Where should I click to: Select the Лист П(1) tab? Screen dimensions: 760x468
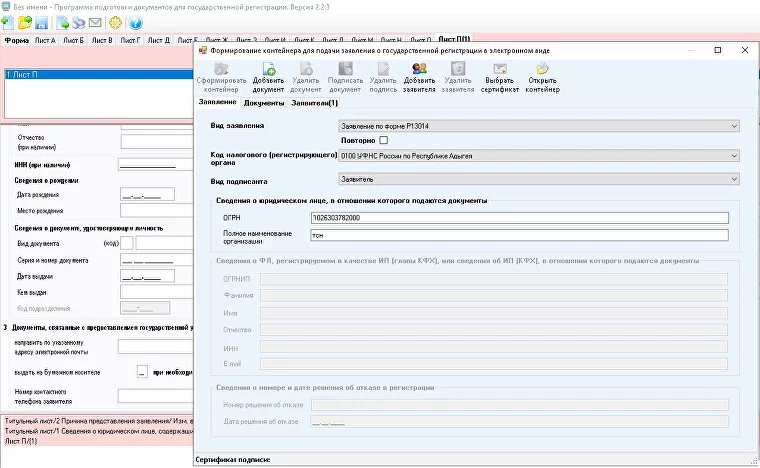(x=454, y=38)
